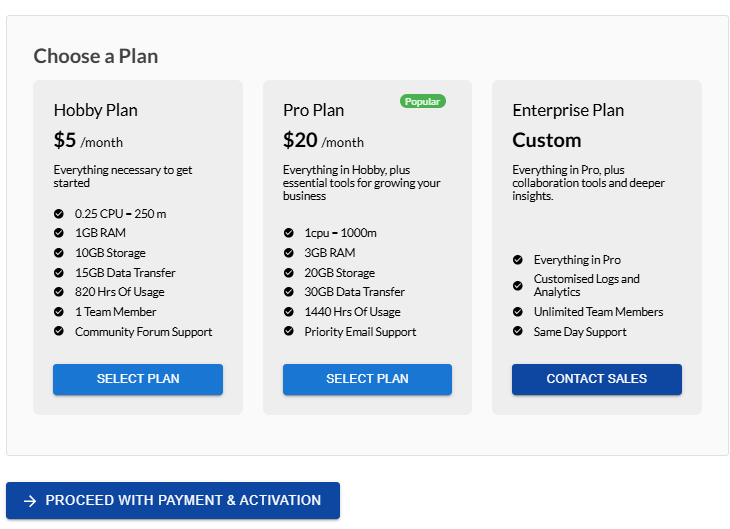
Task: Click the Hobby Plan title
Action: (x=96, y=110)
